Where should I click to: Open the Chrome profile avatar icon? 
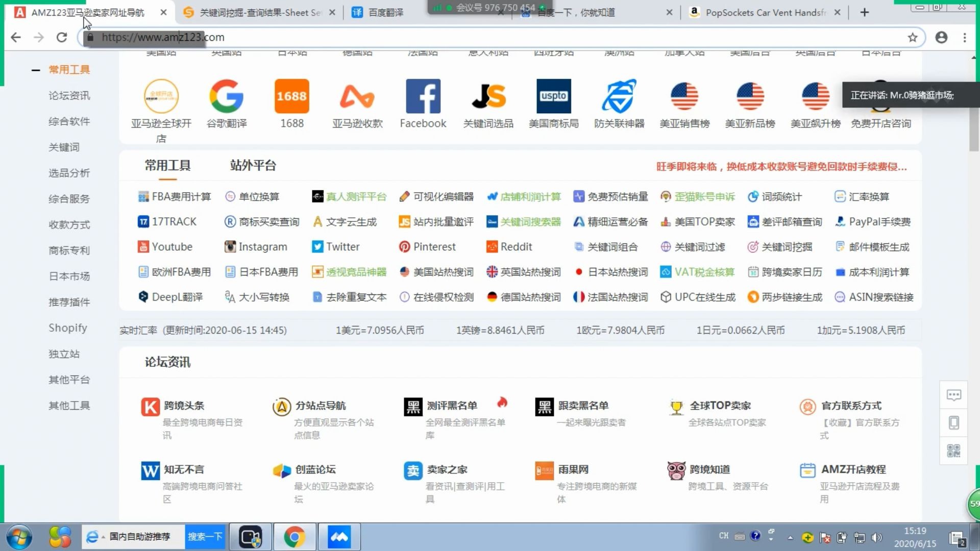941,37
